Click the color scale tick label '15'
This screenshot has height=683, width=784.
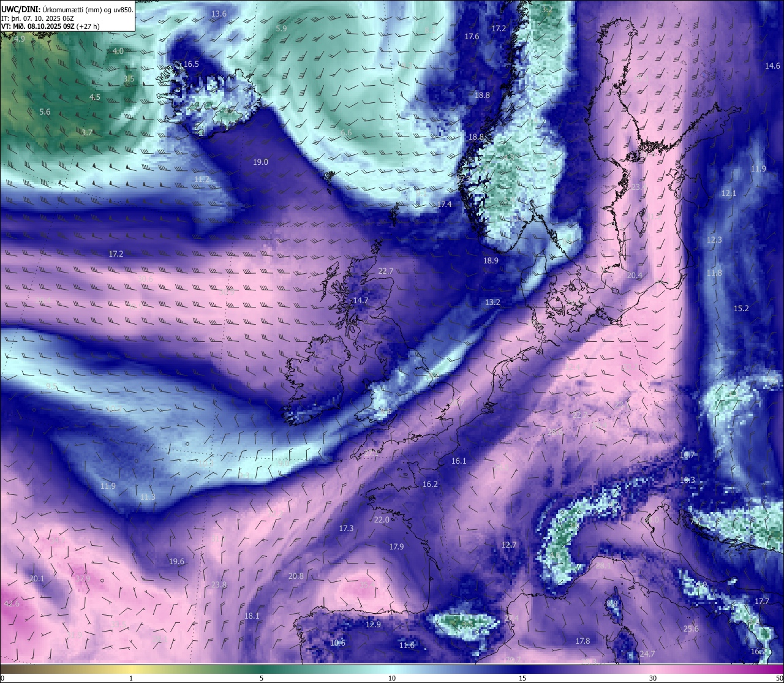pyautogui.click(x=522, y=678)
